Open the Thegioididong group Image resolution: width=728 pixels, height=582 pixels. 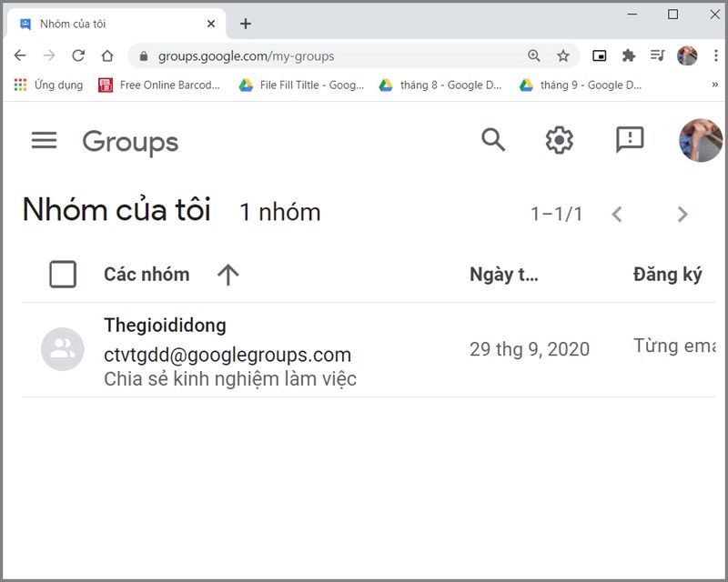pos(165,326)
